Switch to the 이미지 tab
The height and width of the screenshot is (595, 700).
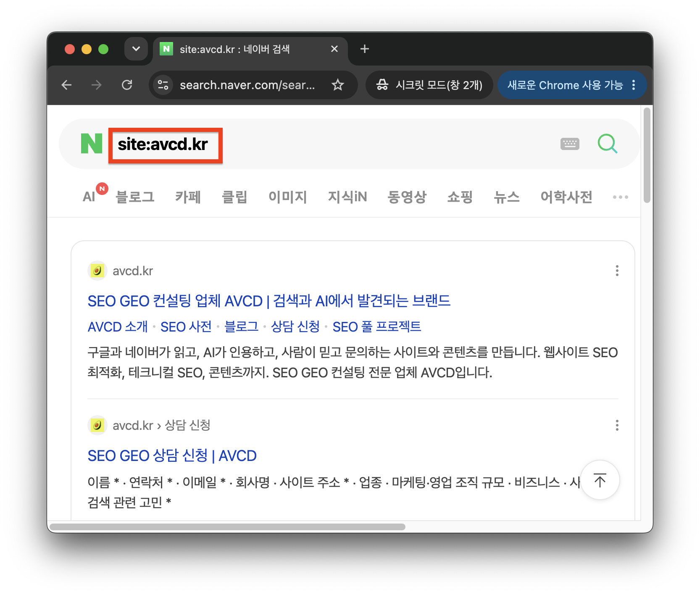click(x=288, y=197)
